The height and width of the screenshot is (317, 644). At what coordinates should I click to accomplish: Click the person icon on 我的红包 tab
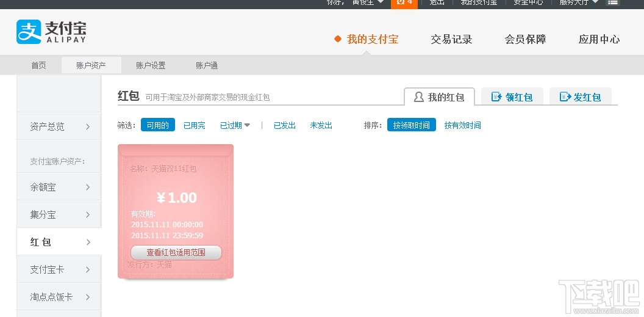418,97
